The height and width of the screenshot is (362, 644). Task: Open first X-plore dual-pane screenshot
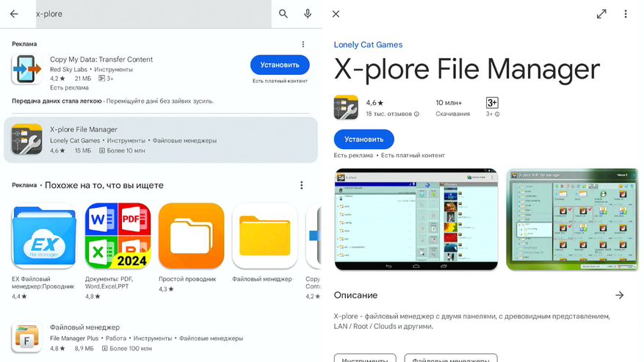(416, 219)
